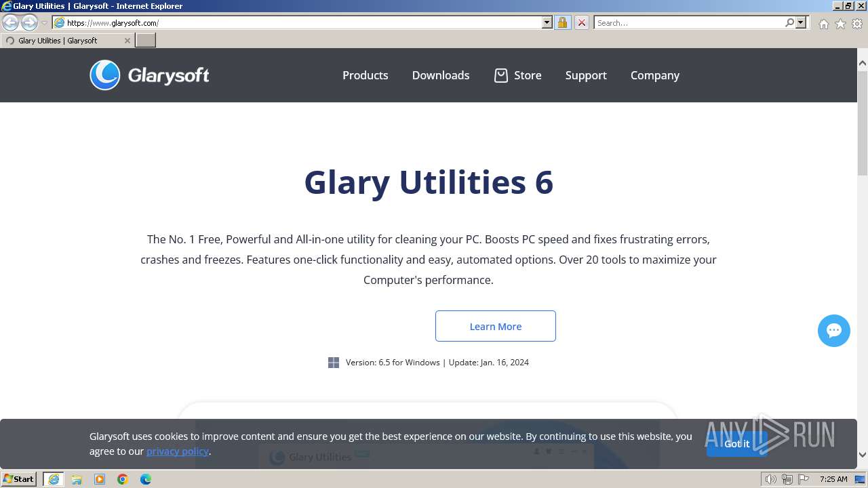Go forward with the browser Forward arrow
The image size is (868, 488).
coord(29,22)
